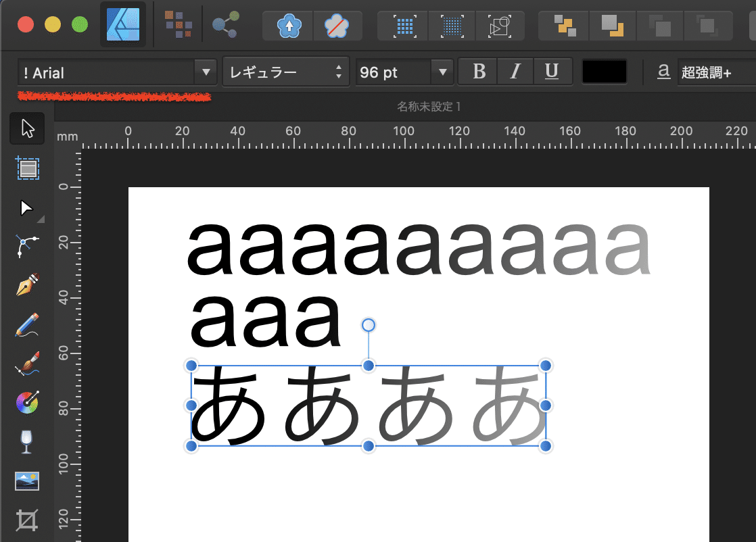Click the rotation handle above the selection

[x=369, y=325]
